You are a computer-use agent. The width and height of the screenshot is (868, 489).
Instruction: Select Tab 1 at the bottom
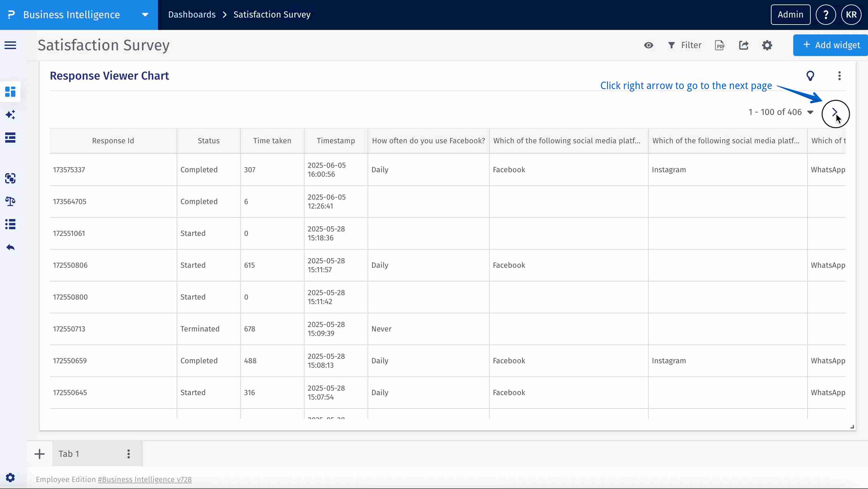[69, 454]
